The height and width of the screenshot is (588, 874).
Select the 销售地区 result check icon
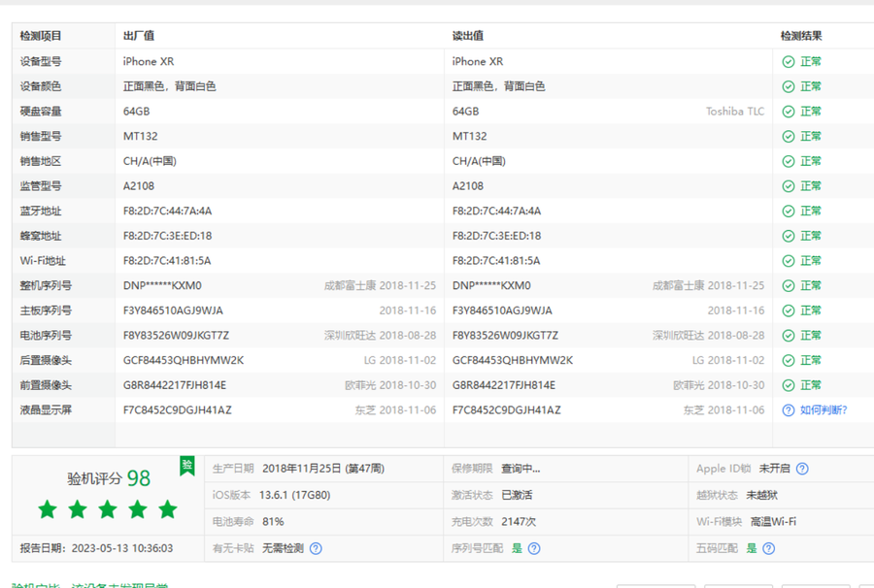[789, 161]
